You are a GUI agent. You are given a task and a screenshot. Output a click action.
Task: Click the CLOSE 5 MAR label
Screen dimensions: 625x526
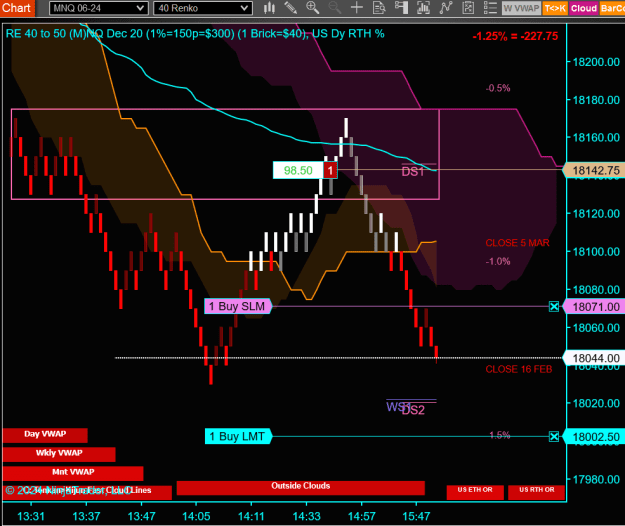(x=517, y=243)
